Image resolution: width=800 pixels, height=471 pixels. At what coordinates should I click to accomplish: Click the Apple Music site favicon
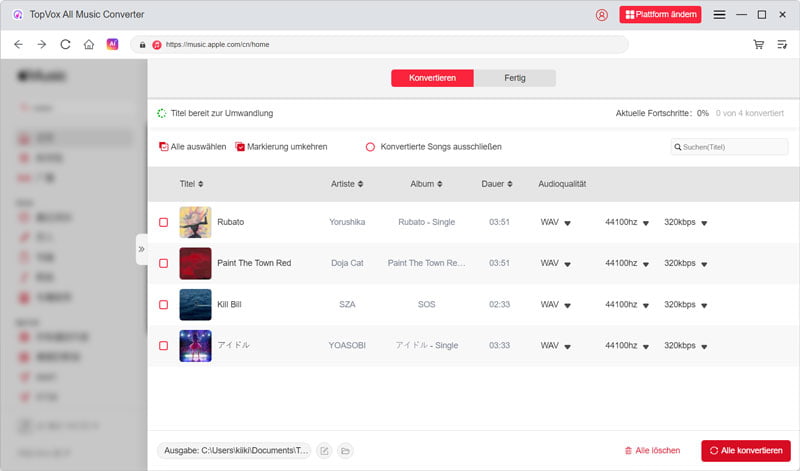click(x=157, y=45)
